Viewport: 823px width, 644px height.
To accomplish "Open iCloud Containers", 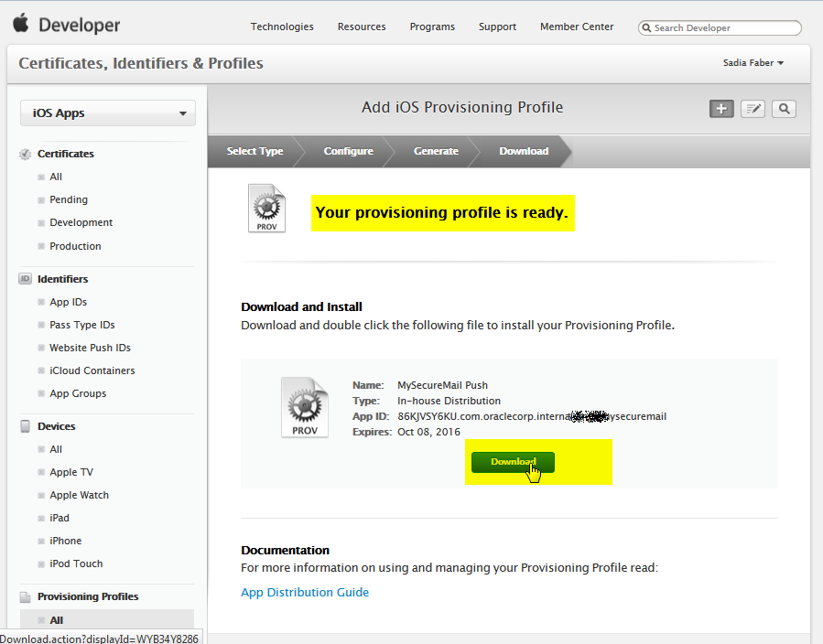I will pyautogui.click(x=92, y=370).
